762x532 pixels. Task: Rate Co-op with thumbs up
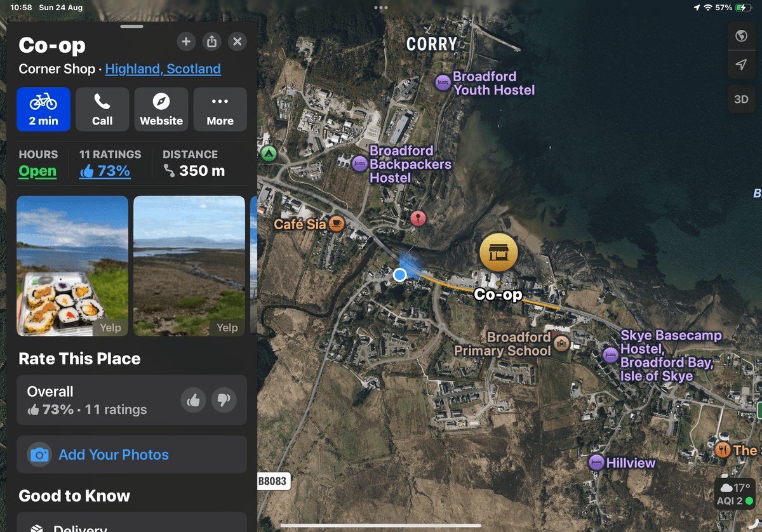(x=194, y=400)
